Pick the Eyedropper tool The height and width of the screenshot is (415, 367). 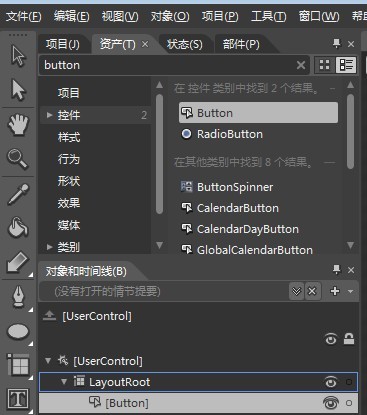(18, 194)
